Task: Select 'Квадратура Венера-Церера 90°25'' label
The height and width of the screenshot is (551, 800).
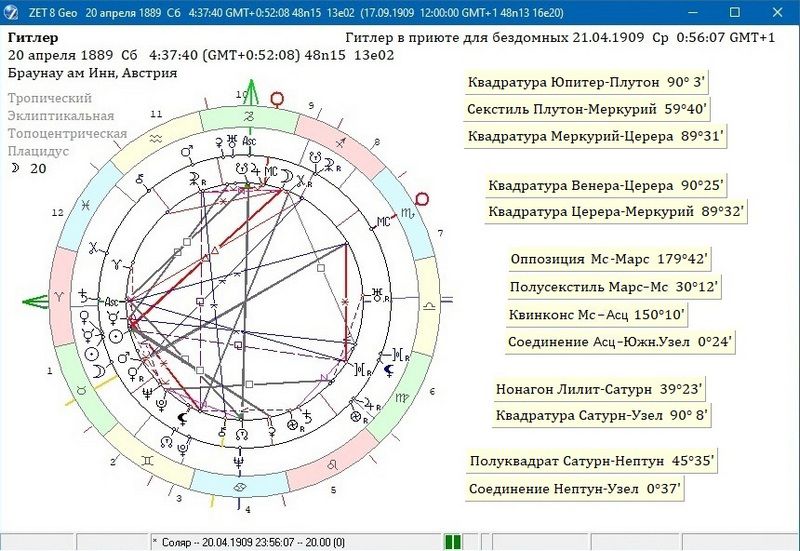Action: coord(606,185)
